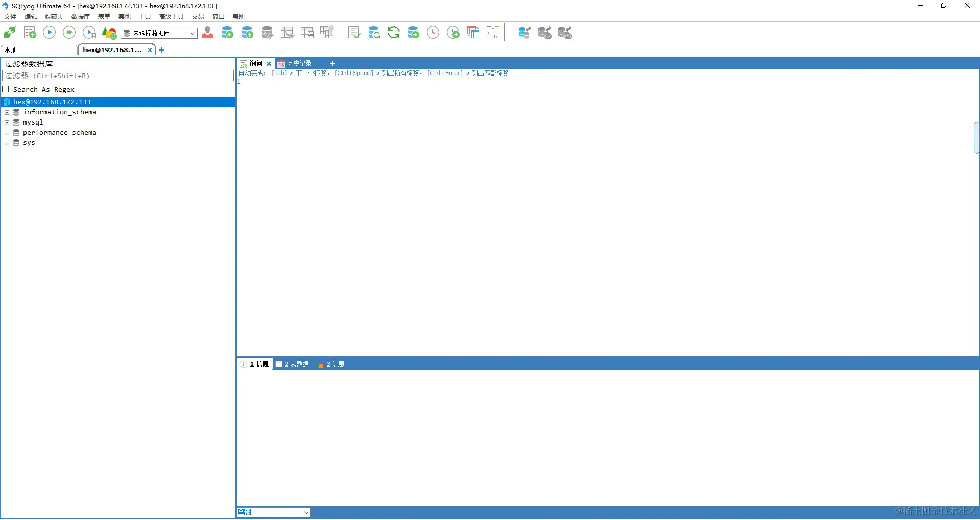Expand the mysql database node
Screen dimensions: 980x520
[x=7, y=122]
